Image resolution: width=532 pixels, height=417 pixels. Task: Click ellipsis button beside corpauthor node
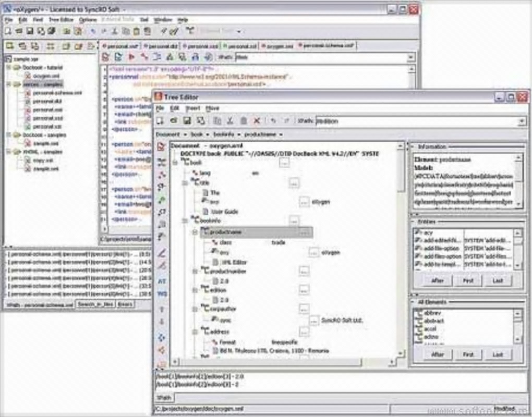tap(304, 309)
